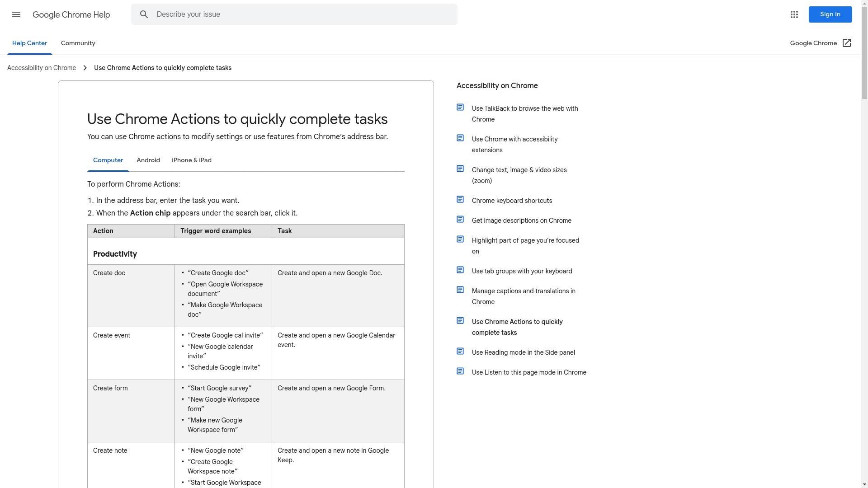
Task: Click article icon beside Listen to this page
Action: point(460,371)
